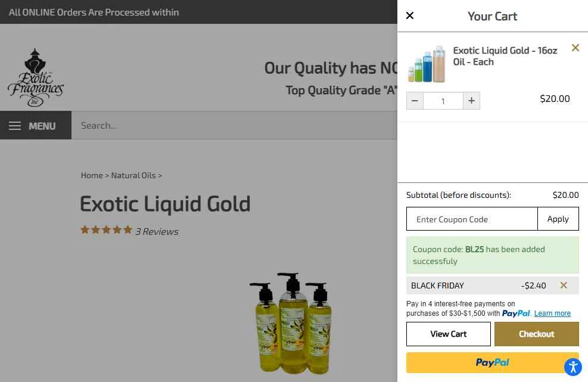Increase quantity with plus button
Viewport: 588px width, 382px height.
coord(471,101)
